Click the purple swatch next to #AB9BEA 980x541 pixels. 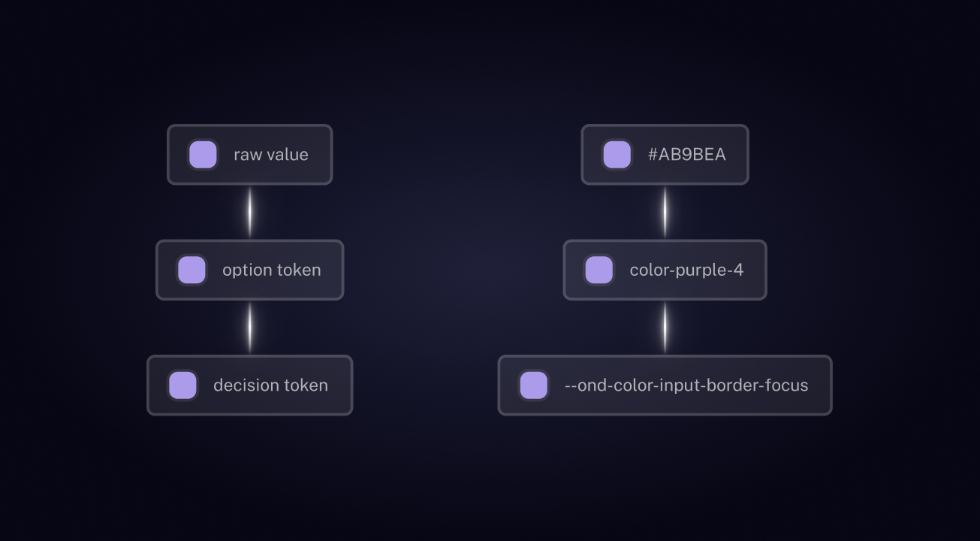click(617, 155)
